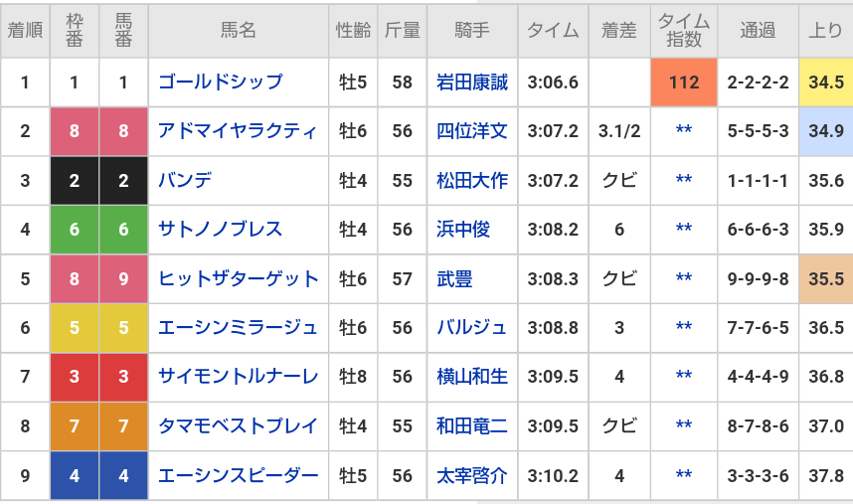Click horse name バンデ
The image size is (853, 504).
(185, 180)
